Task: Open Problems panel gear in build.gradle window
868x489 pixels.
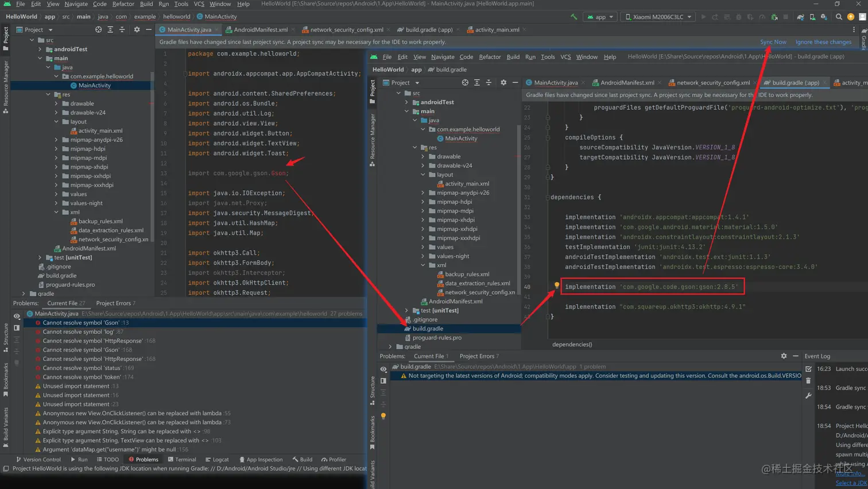Action: (x=784, y=356)
